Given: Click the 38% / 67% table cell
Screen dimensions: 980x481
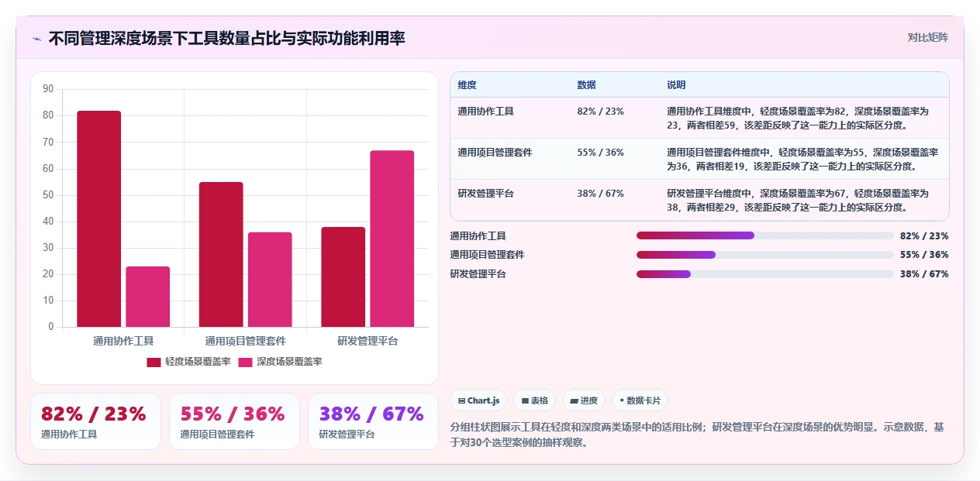Looking at the screenshot, I should [601, 194].
